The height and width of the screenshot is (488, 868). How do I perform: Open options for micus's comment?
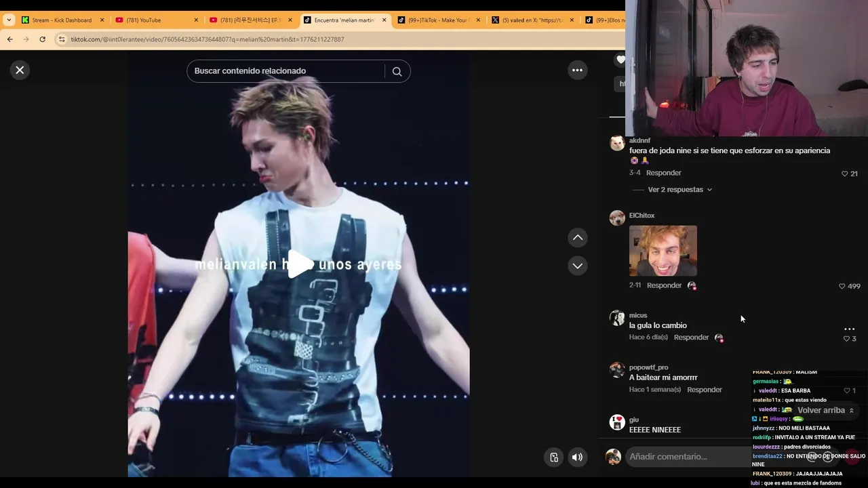(x=849, y=329)
